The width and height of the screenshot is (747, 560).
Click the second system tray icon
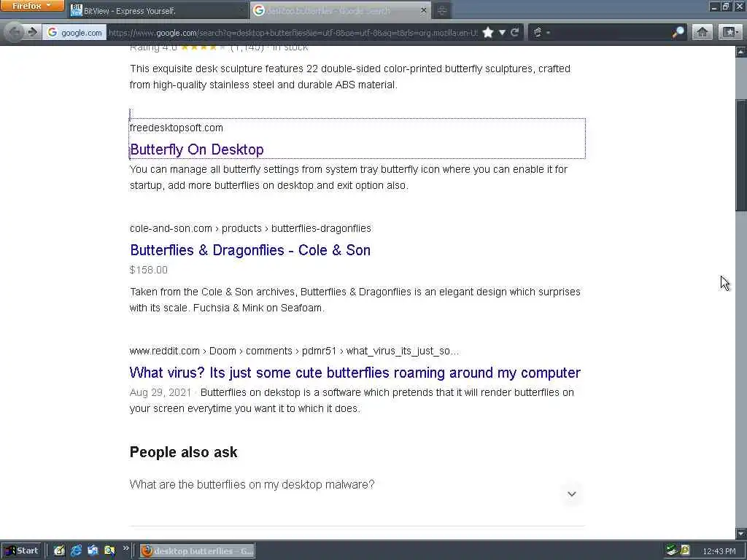[685, 551]
